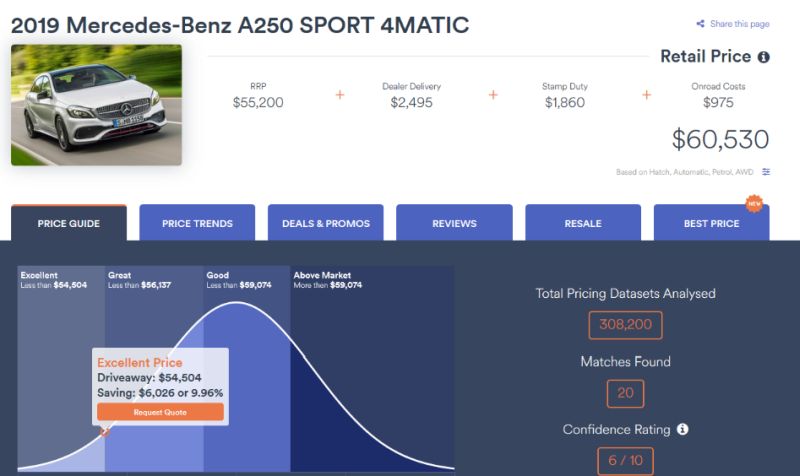Open the Best Price tab
Image resolution: width=800 pixels, height=476 pixels.
711,222
